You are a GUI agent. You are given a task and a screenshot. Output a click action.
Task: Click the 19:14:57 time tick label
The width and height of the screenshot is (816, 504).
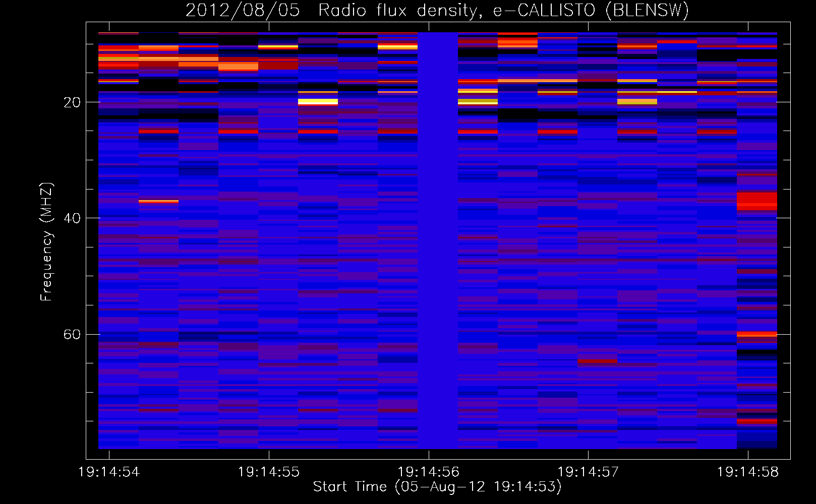click(588, 472)
